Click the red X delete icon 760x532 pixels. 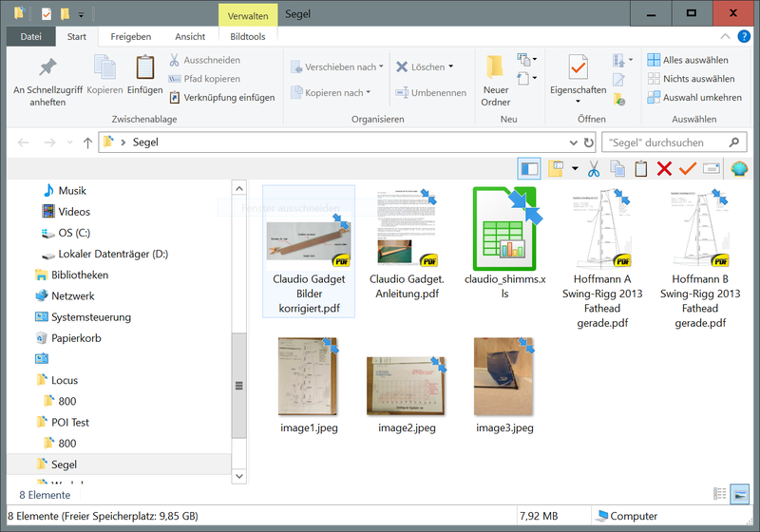[x=664, y=169]
